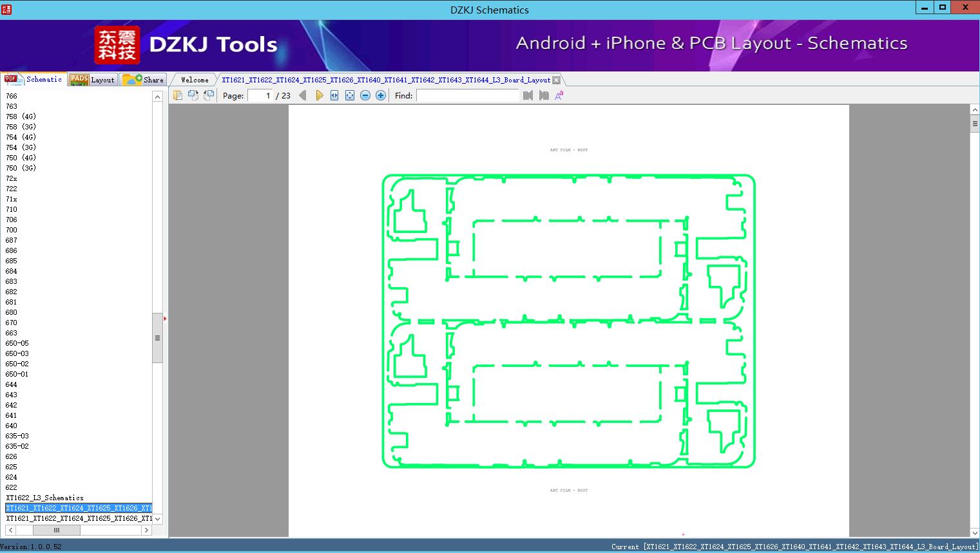
Task: Click document viewer scroll up arrow
Action: (975, 110)
